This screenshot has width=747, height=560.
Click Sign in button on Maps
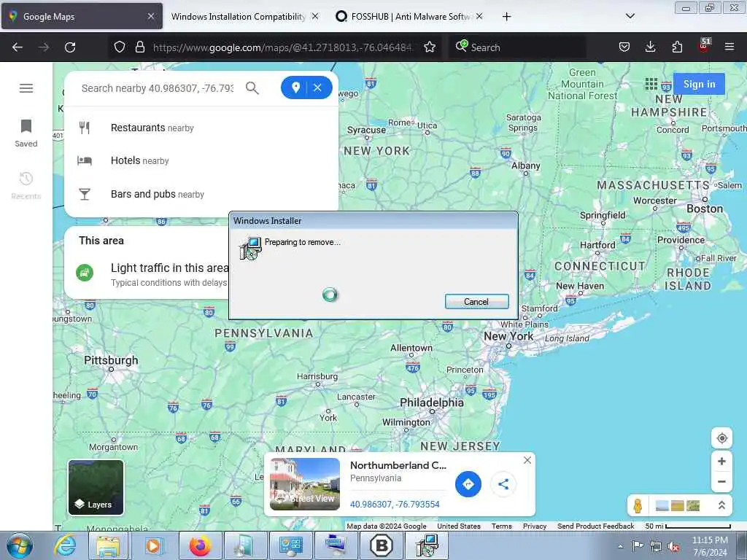tap(699, 84)
